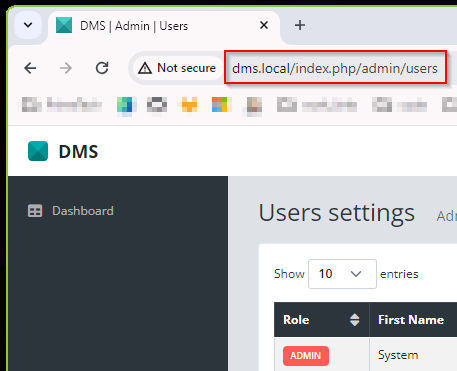Open a new tab with plus icon
This screenshot has width=457, height=371.
pos(300,25)
